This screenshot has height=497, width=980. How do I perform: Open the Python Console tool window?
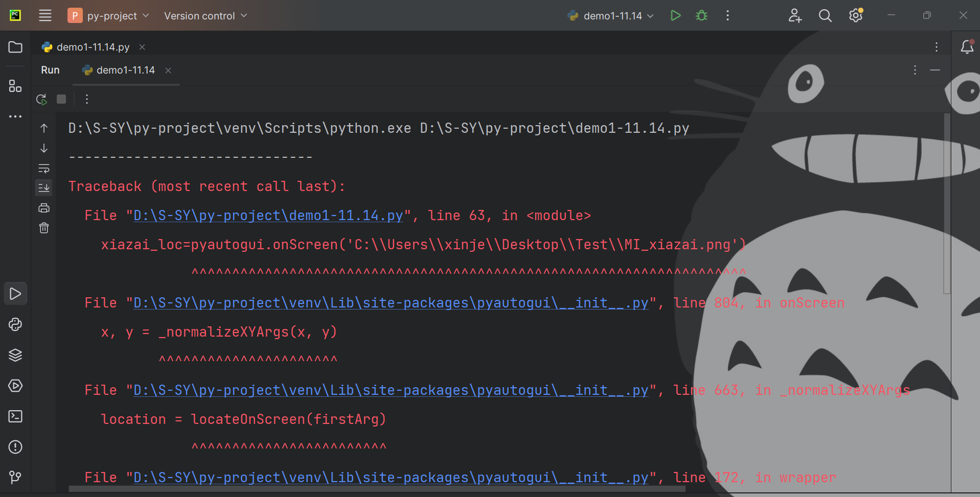15,324
